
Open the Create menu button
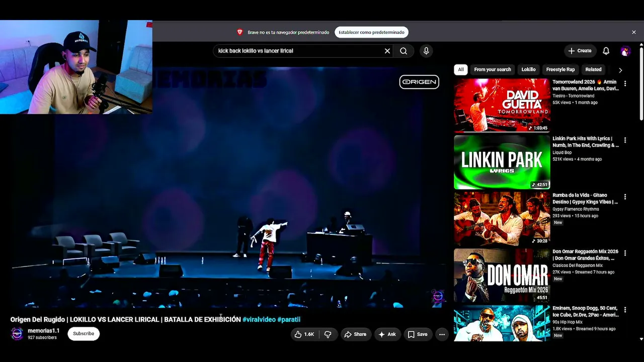click(x=580, y=51)
